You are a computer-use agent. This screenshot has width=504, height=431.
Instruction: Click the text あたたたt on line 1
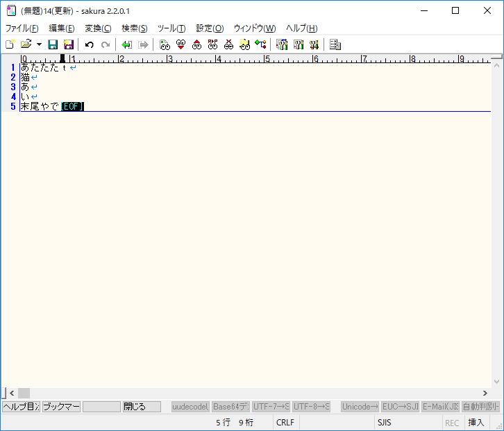click(x=44, y=68)
